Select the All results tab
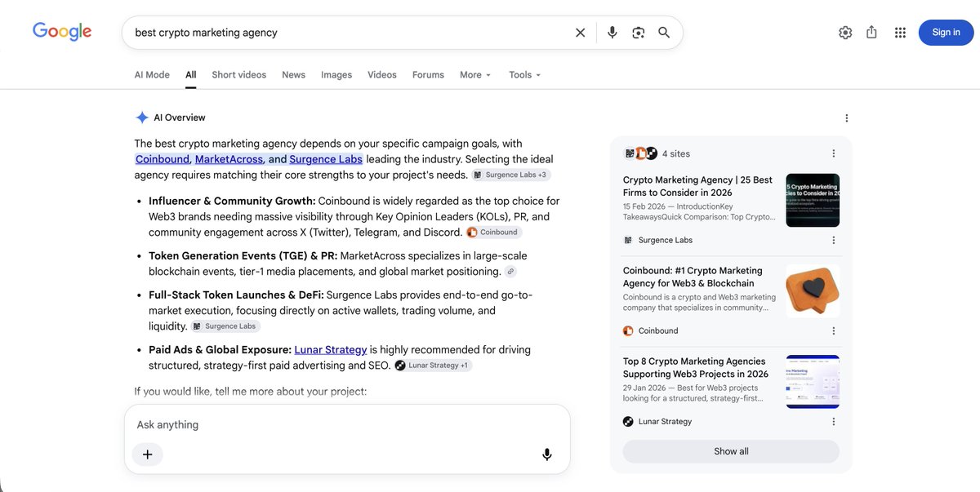The image size is (980, 492). click(191, 74)
